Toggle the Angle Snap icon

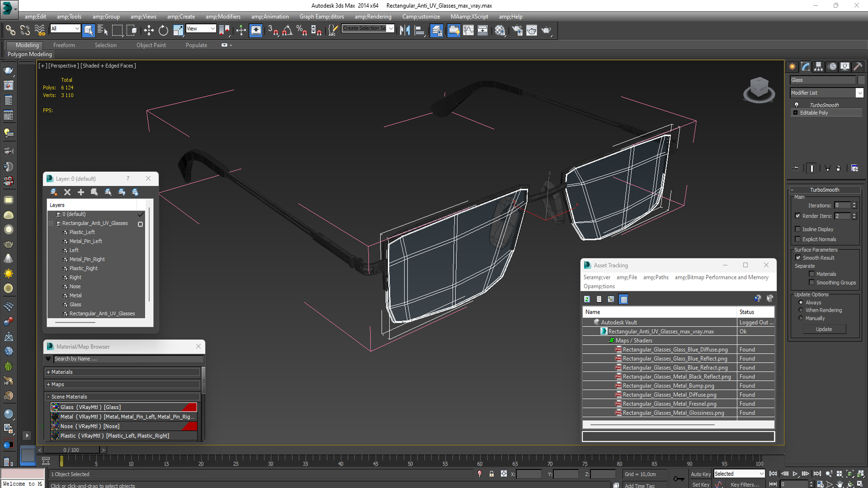tap(287, 30)
